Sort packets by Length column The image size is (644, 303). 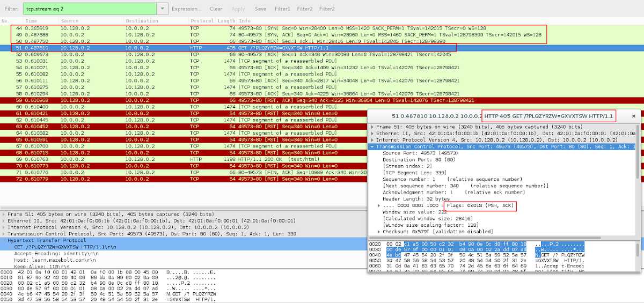click(x=226, y=21)
